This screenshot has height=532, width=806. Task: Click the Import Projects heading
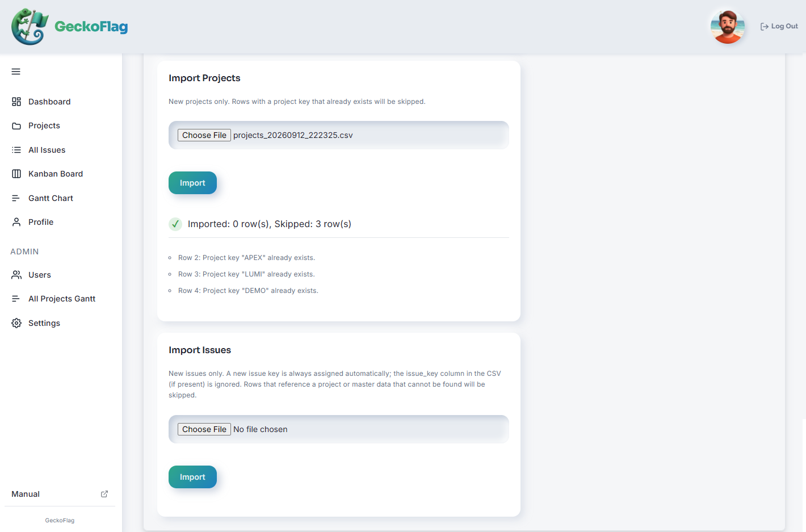point(204,78)
